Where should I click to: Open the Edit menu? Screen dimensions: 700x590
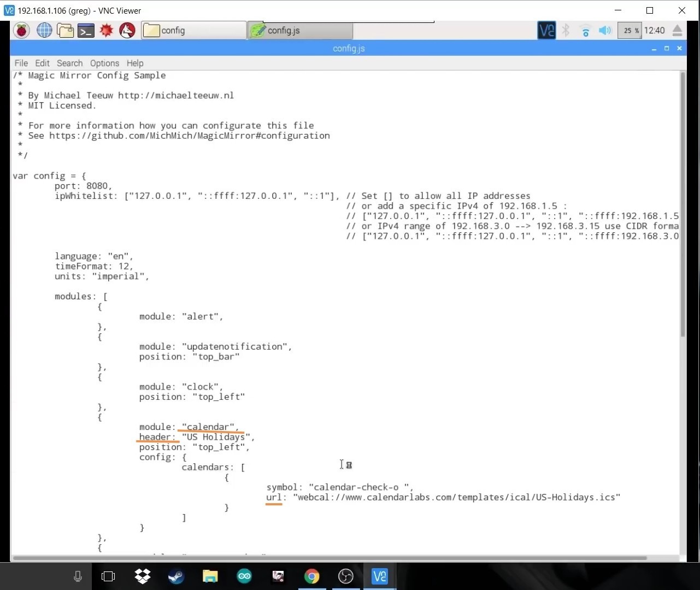click(42, 63)
